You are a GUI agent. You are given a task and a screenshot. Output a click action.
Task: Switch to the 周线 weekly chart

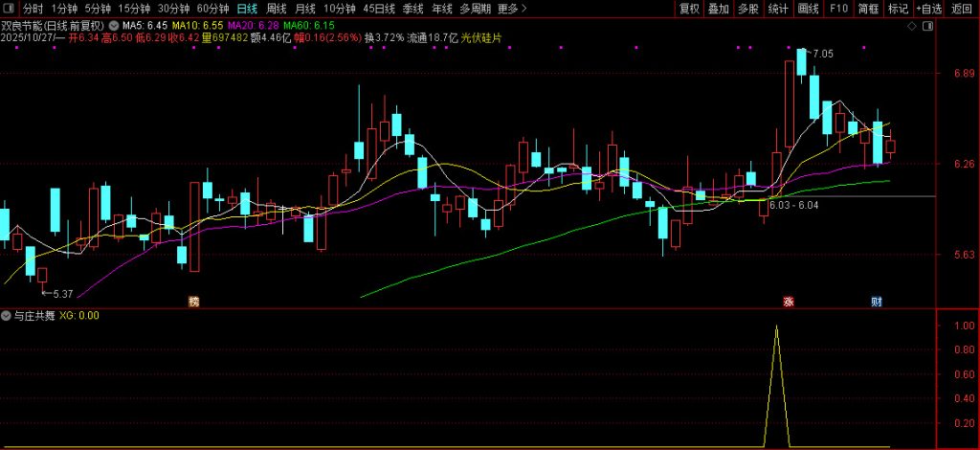tap(276, 9)
